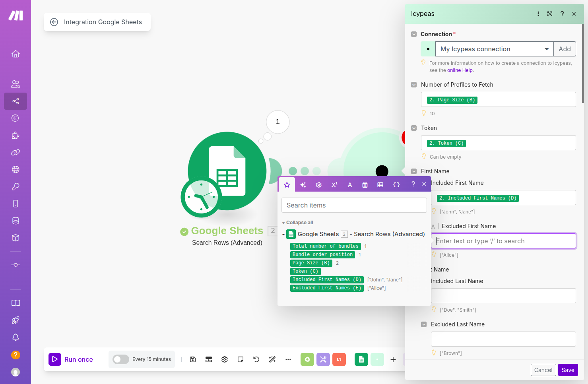Toggle the Token field checkbox
The width and height of the screenshot is (588, 384).
pos(414,128)
